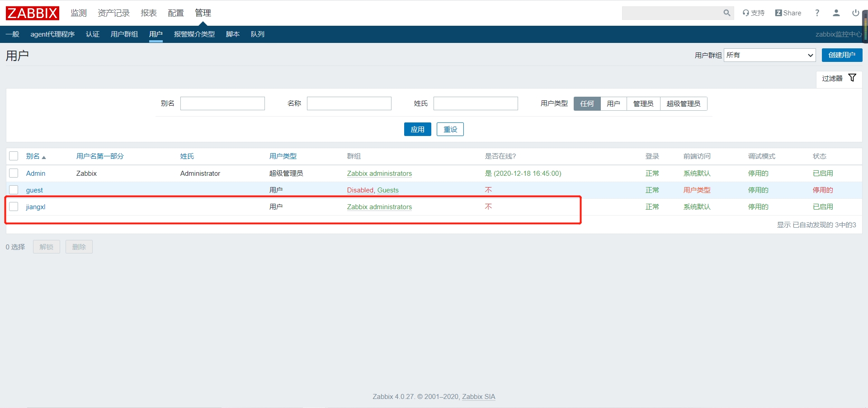This screenshot has height=408, width=868.
Task: Open the 报表 main menu
Action: [149, 13]
